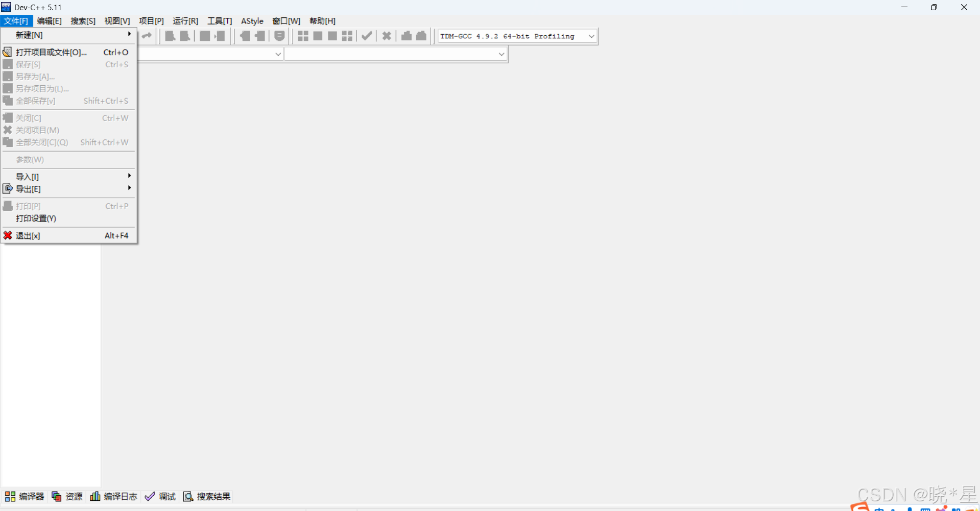Screen dimensions: 980x511
Task: Open the 视图[V] menu
Action: (x=117, y=21)
